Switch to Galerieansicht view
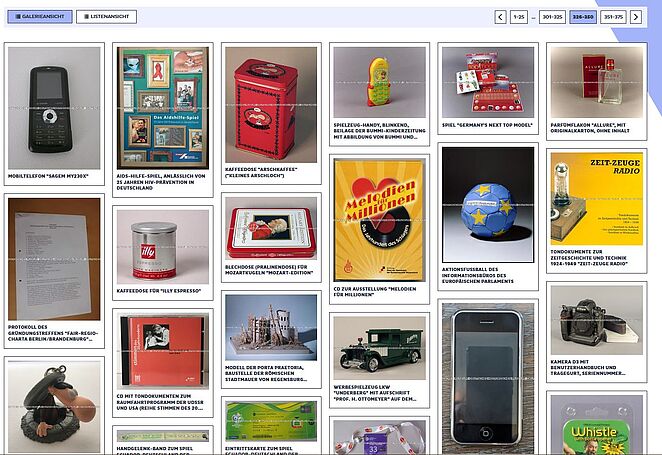The width and height of the screenshot is (662, 455). click(x=40, y=16)
